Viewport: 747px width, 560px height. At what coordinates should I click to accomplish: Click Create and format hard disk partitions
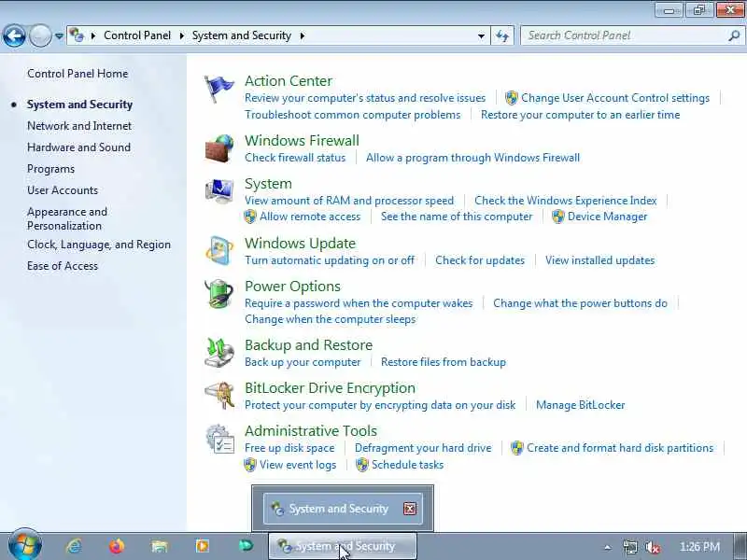point(620,448)
